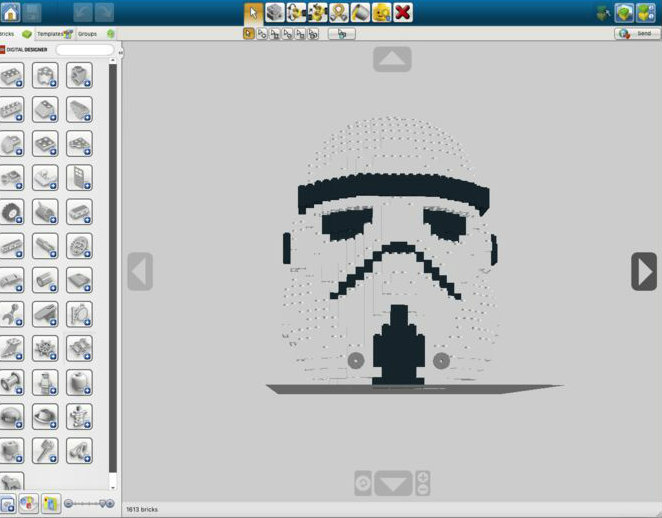
Task: Activate the Hinge tool
Action: pos(296,13)
